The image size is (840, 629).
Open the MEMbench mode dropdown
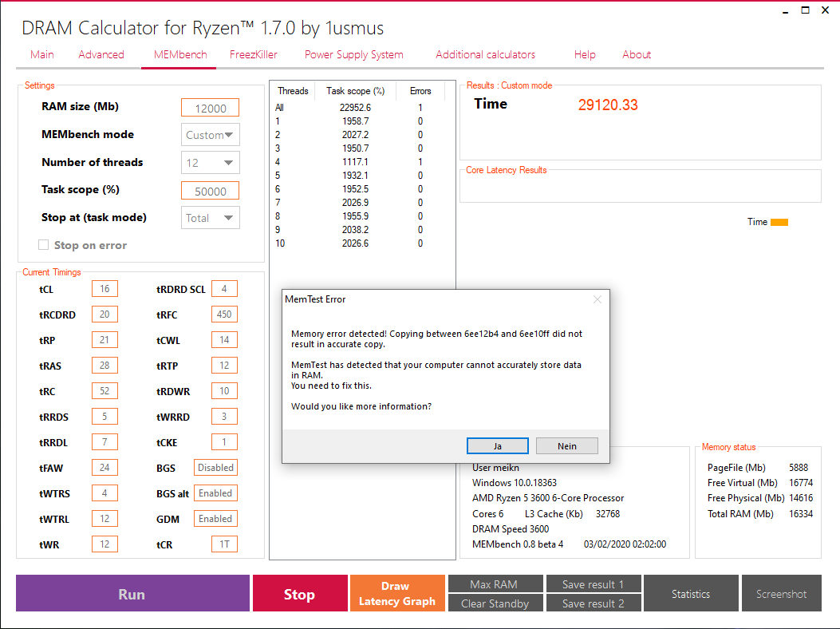(210, 135)
